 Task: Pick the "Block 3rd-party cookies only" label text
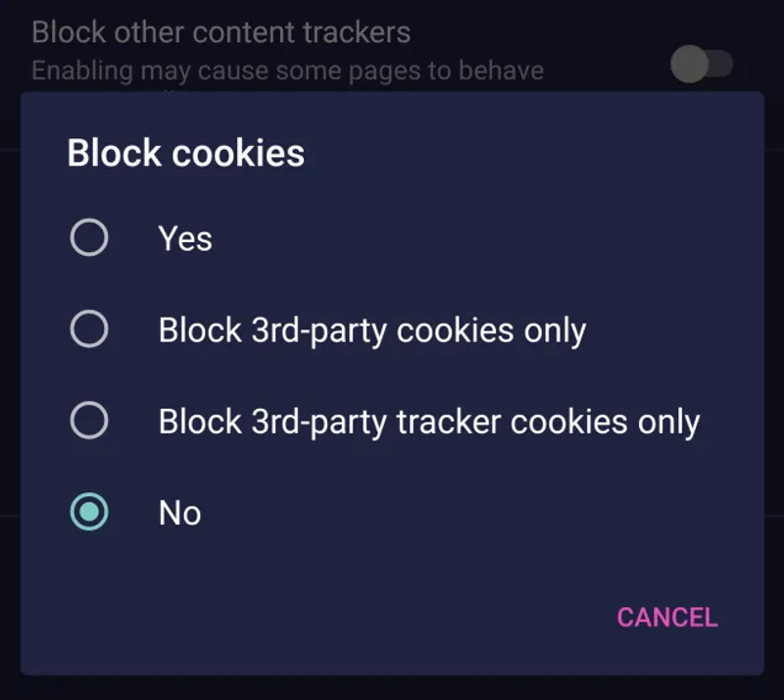click(371, 330)
